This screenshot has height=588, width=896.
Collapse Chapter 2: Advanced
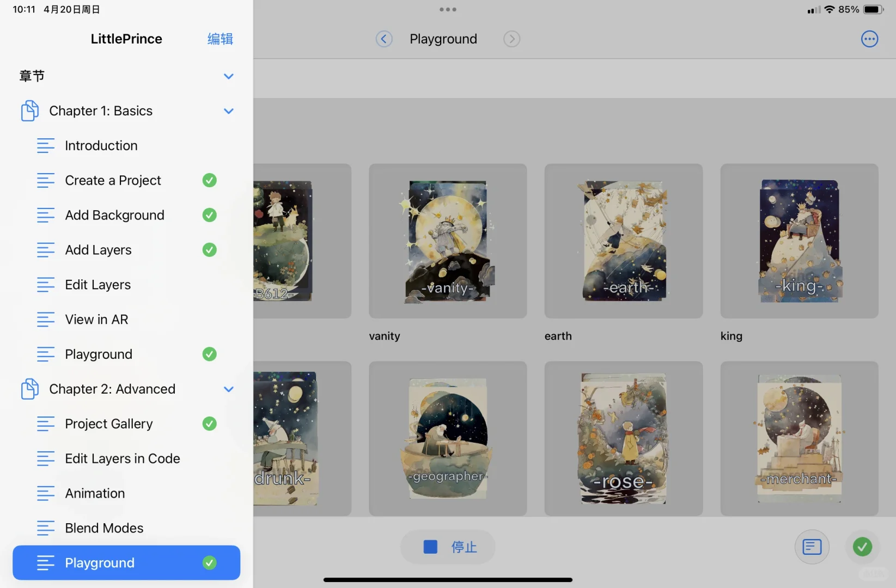[229, 389]
